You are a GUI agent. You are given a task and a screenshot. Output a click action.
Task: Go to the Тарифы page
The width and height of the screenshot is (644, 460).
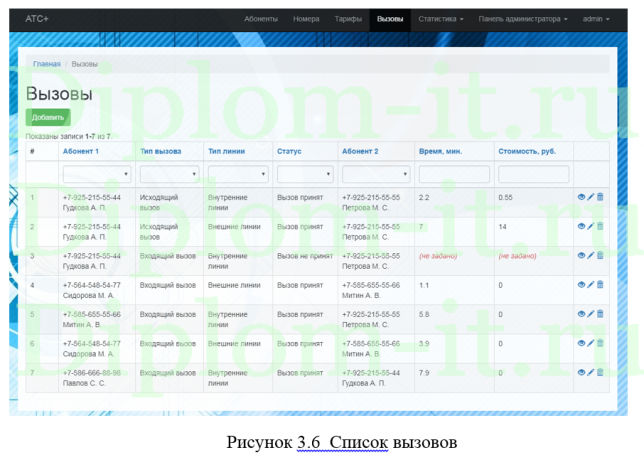pyautogui.click(x=348, y=19)
